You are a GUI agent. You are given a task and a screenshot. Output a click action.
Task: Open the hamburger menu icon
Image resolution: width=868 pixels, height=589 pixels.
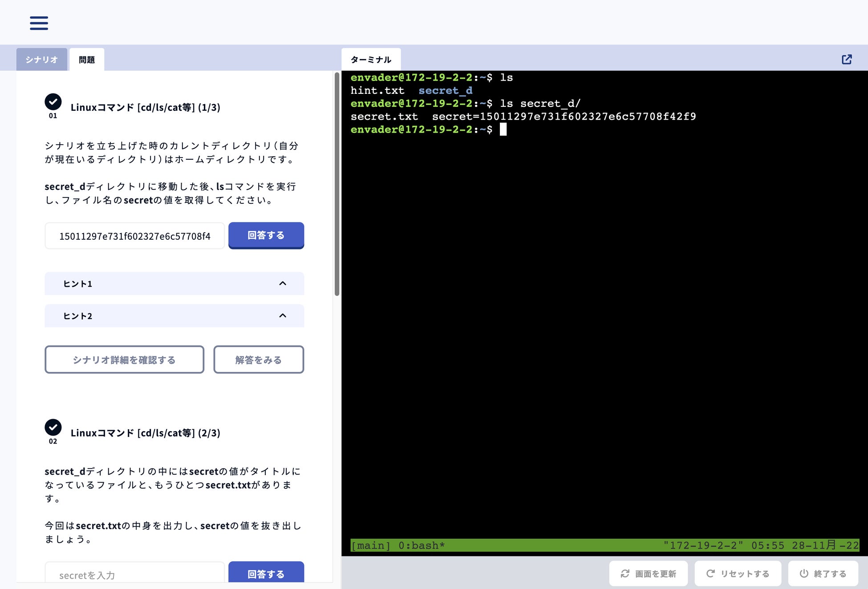tap(39, 23)
